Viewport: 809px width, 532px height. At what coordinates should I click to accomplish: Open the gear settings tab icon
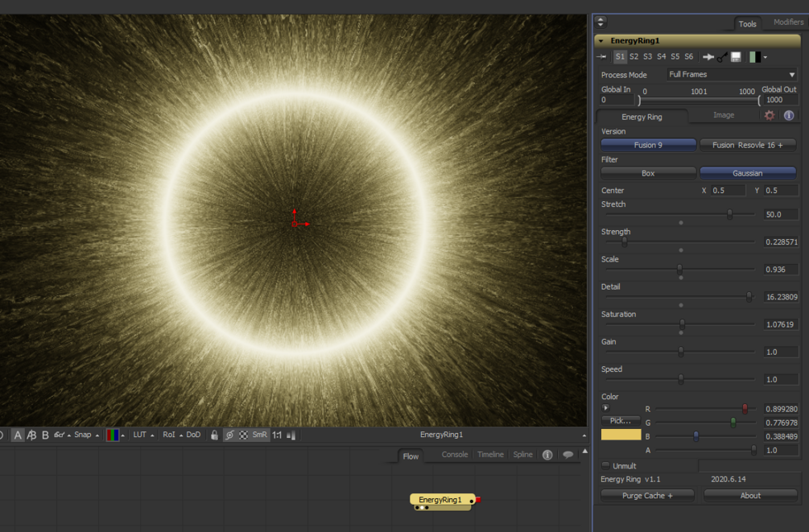(770, 116)
